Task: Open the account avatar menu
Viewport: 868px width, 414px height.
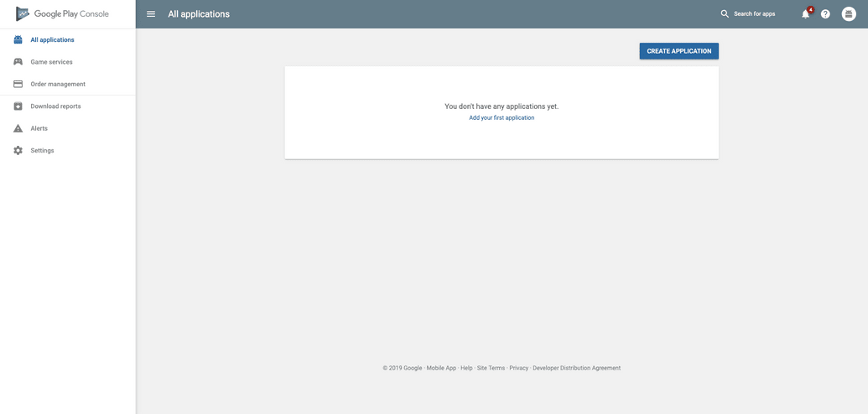Action: point(849,14)
